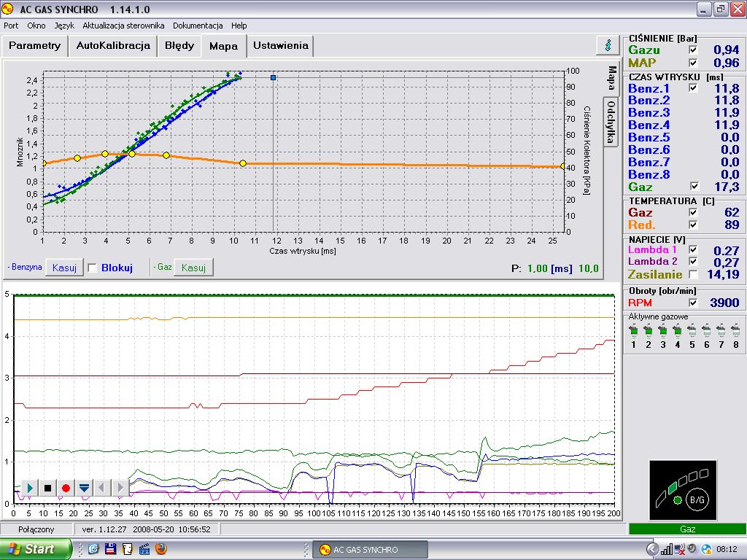
Task: Toggle the Zasilanie voltage checkbox
Action: (x=693, y=275)
